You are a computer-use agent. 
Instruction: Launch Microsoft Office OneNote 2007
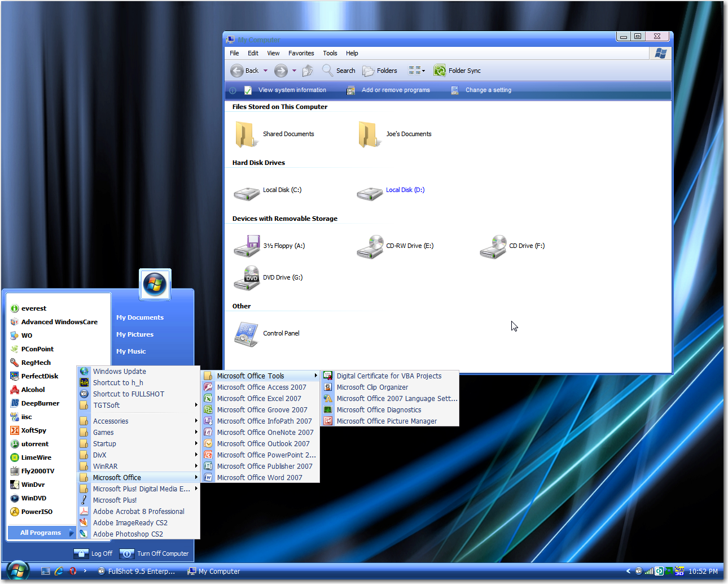point(261,433)
